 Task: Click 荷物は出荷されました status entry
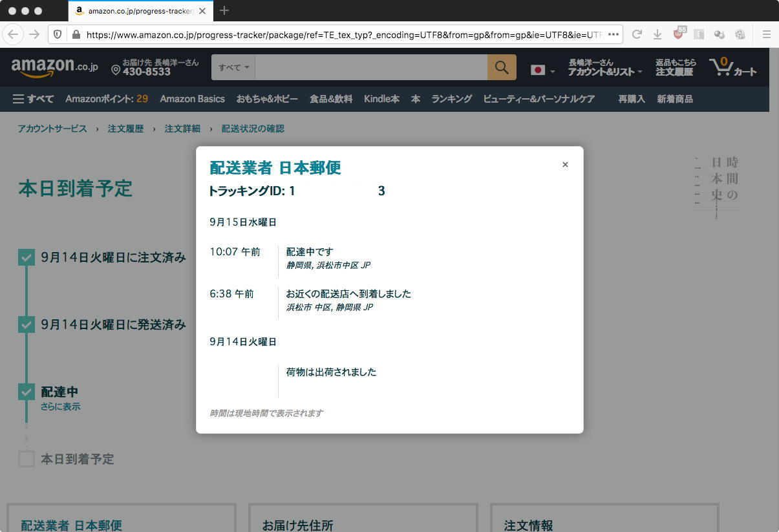pos(331,372)
